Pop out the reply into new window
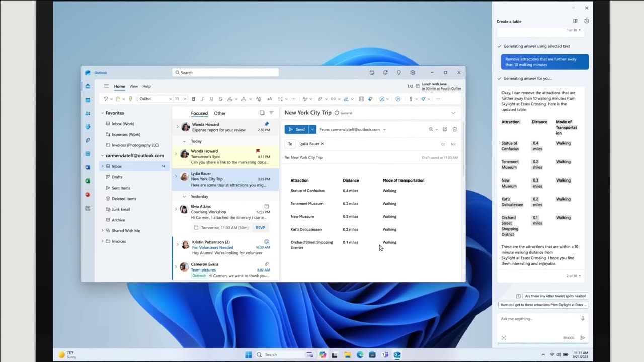 tap(445, 129)
